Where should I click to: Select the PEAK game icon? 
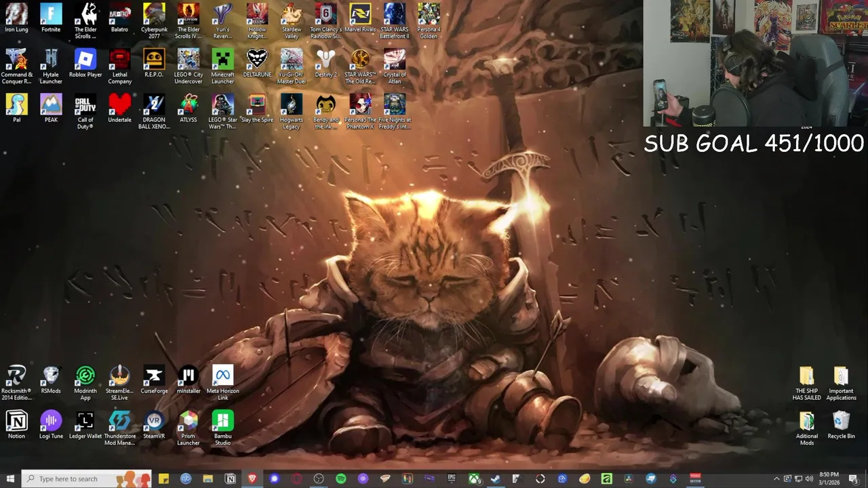(51, 108)
